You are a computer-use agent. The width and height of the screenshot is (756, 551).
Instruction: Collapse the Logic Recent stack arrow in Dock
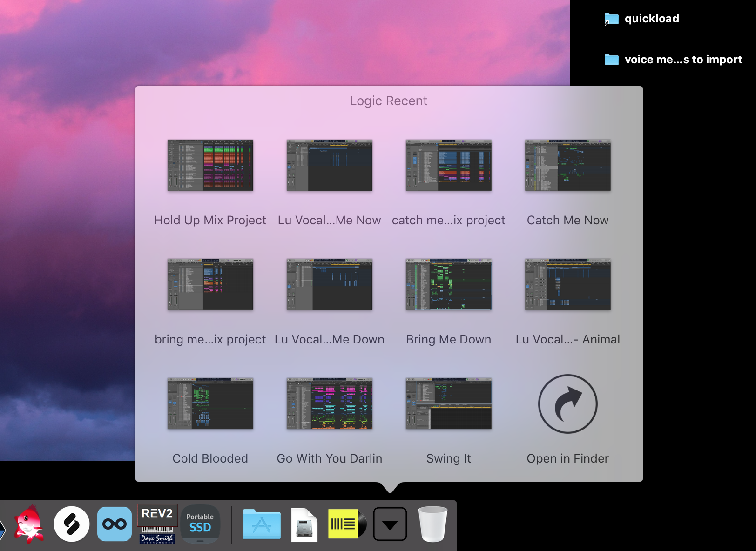point(390,524)
